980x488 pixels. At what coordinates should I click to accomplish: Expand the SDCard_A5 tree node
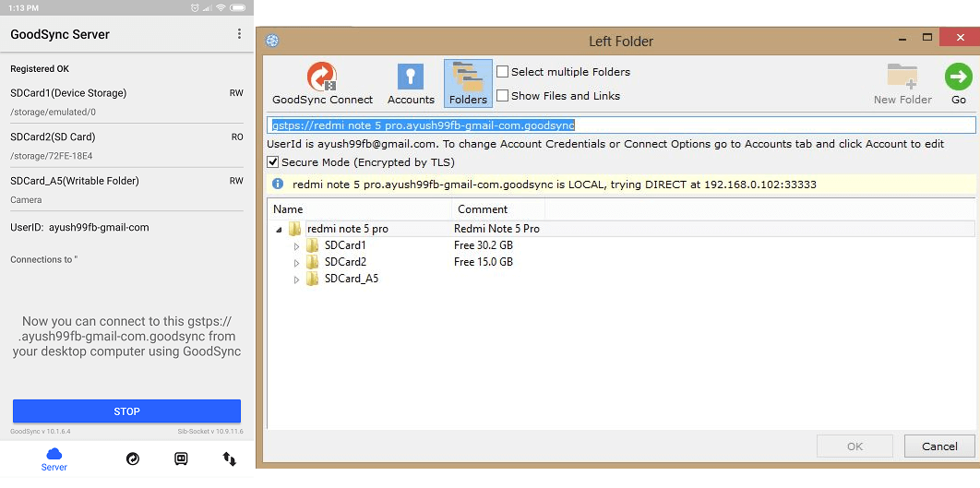[296, 280]
